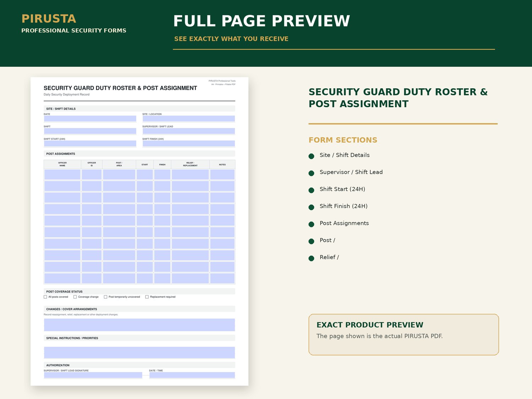Click the 'Exact Product Preview' heading
This screenshot has height=399, width=532.
click(370, 325)
